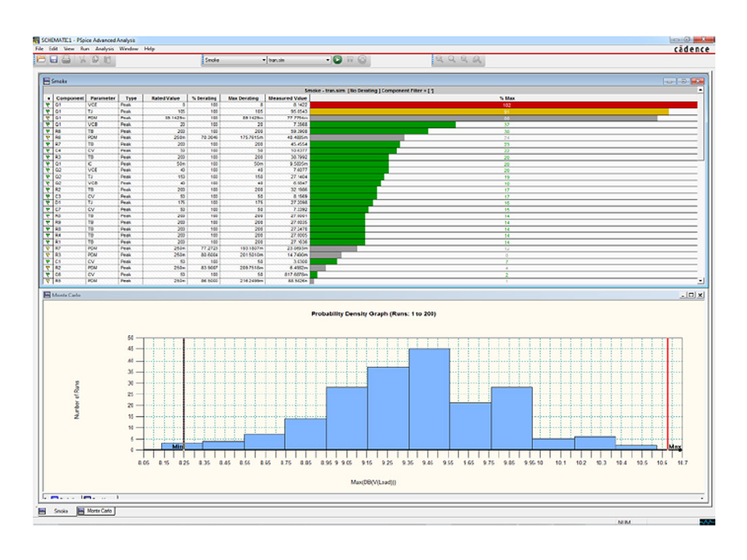This screenshot has height=560, width=747.
Task: Open the Help menu
Action: pos(149,48)
